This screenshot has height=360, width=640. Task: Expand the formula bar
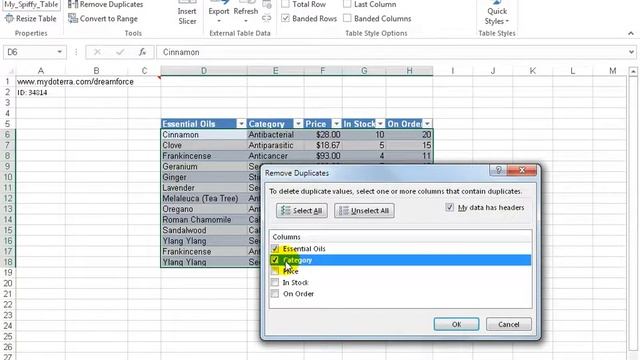click(x=631, y=52)
